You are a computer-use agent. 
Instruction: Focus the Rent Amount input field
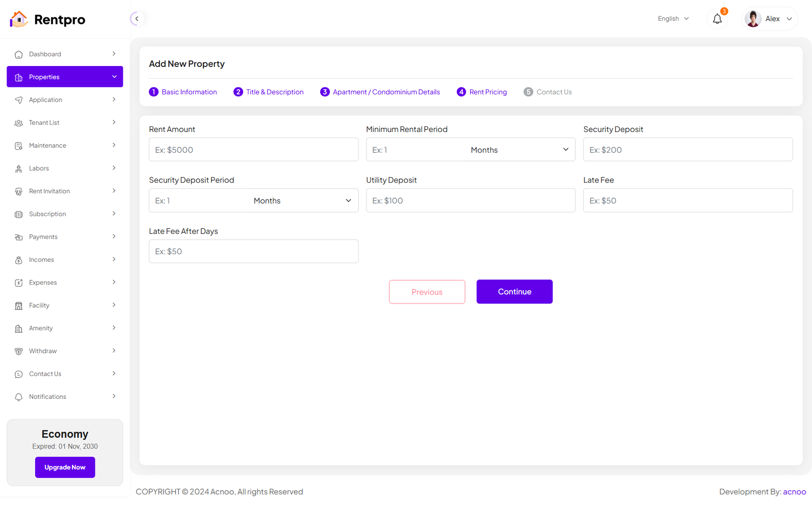pos(253,150)
